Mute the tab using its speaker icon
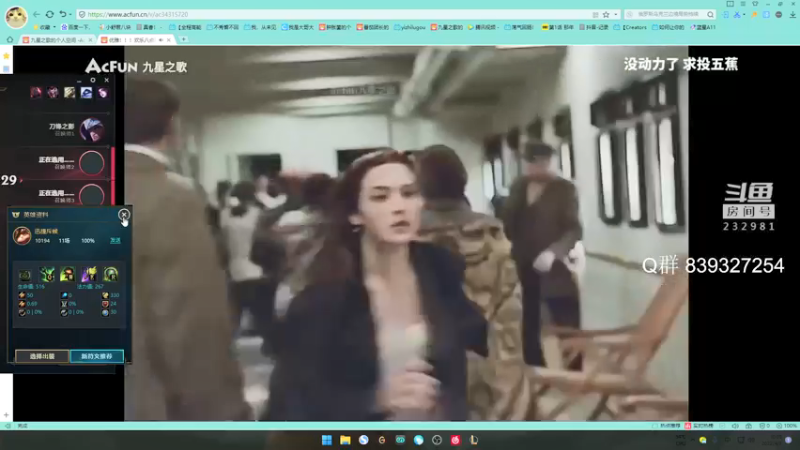Screen dimensions: 800x450 (x=161, y=40)
